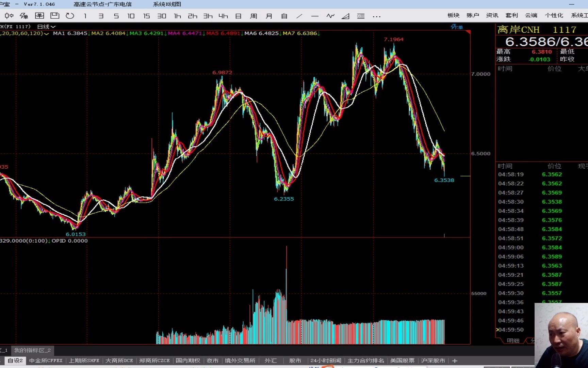
Task: Expand the MA parameters dropdown chevron
Action: pyautogui.click(x=46, y=33)
